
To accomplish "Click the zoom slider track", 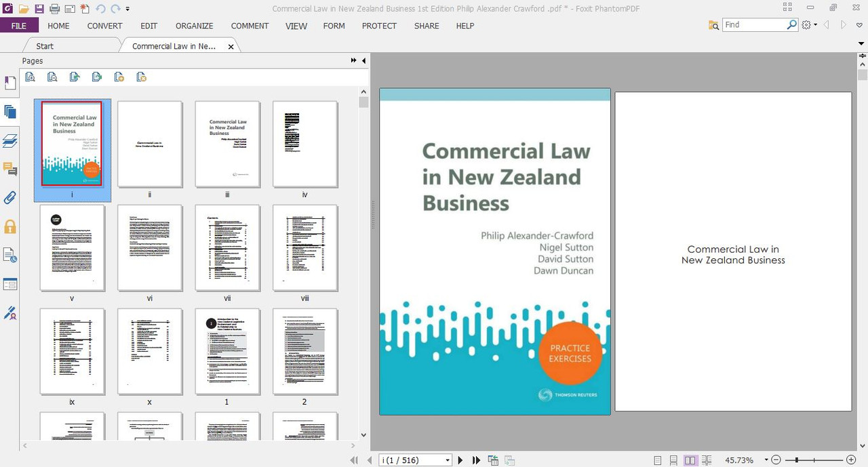I will point(813,460).
